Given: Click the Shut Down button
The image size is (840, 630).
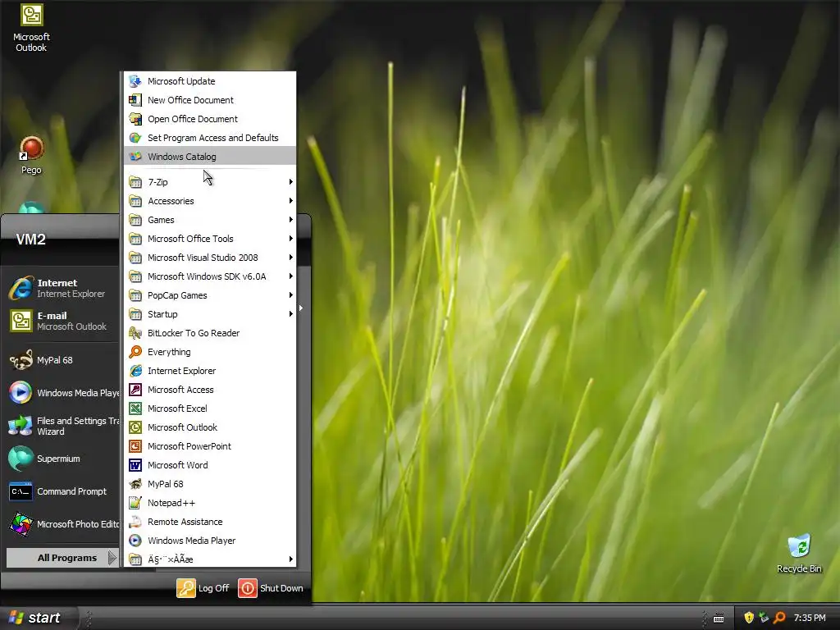Looking at the screenshot, I should tap(271, 588).
